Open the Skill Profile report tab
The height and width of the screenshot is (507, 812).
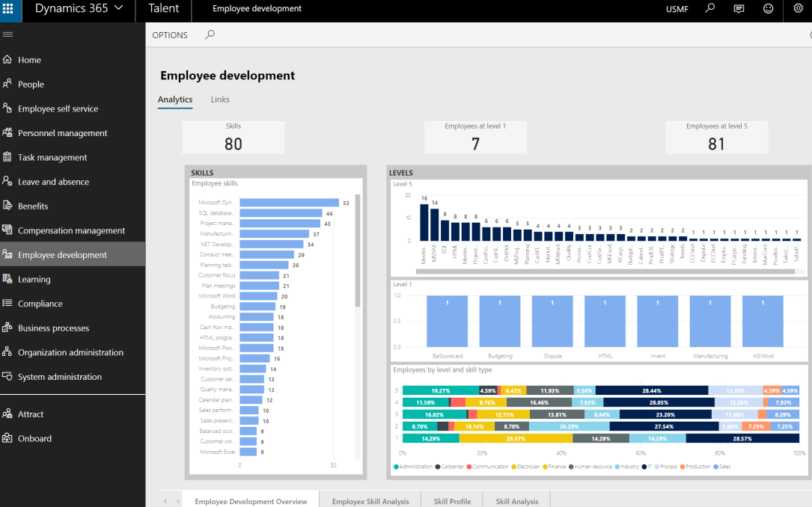pos(452,501)
